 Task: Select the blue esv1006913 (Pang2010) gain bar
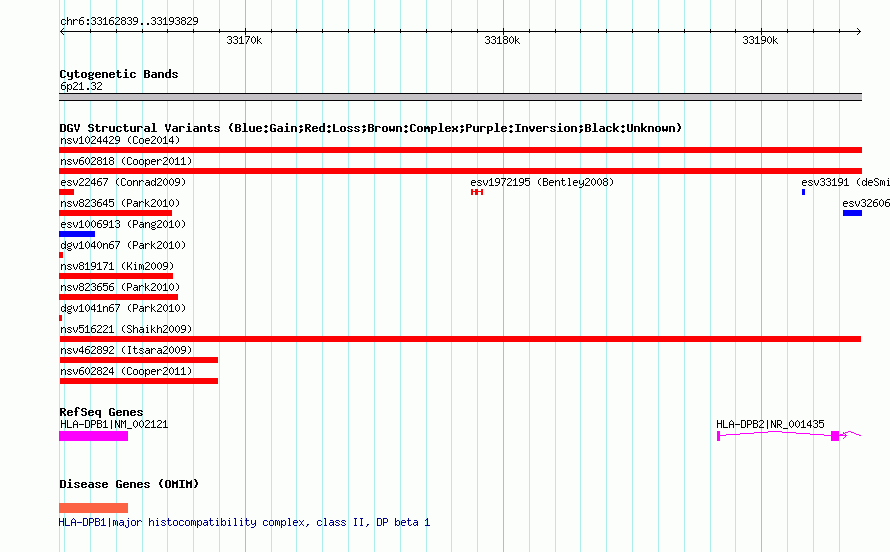pos(77,234)
